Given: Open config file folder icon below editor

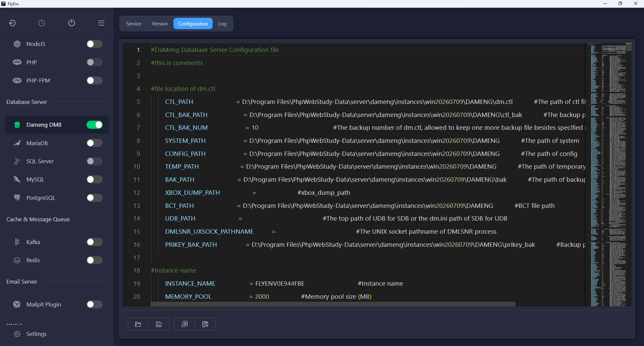Looking at the screenshot, I should click(x=138, y=324).
